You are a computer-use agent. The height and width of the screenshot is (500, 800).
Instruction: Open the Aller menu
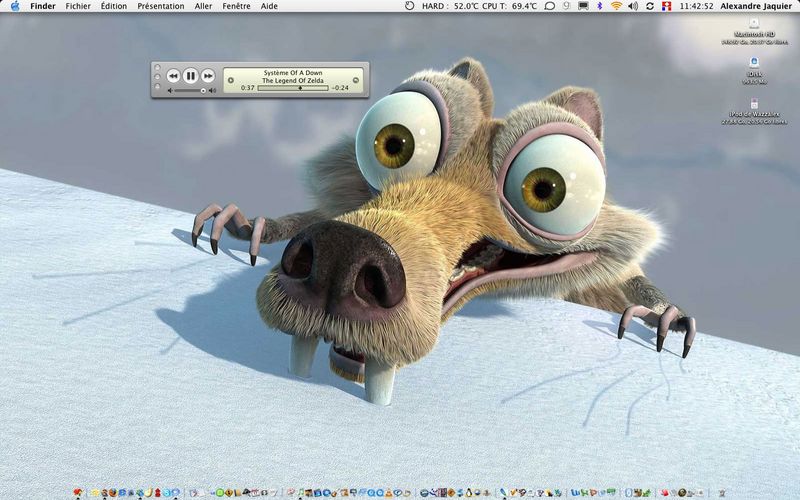point(203,6)
